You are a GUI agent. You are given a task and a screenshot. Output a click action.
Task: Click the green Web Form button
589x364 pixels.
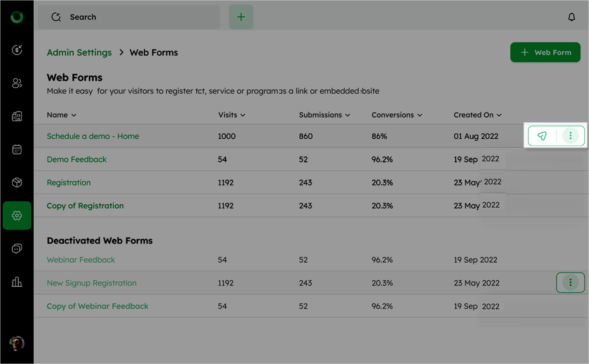coord(545,52)
